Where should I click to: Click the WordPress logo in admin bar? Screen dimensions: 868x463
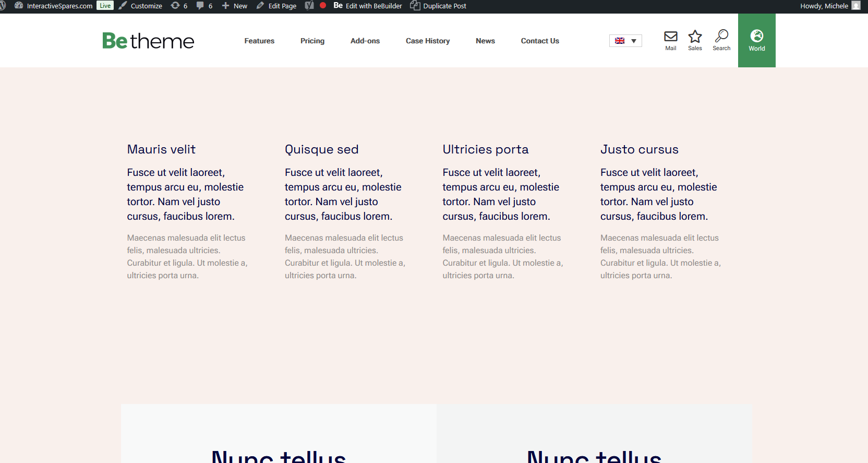(x=3, y=6)
